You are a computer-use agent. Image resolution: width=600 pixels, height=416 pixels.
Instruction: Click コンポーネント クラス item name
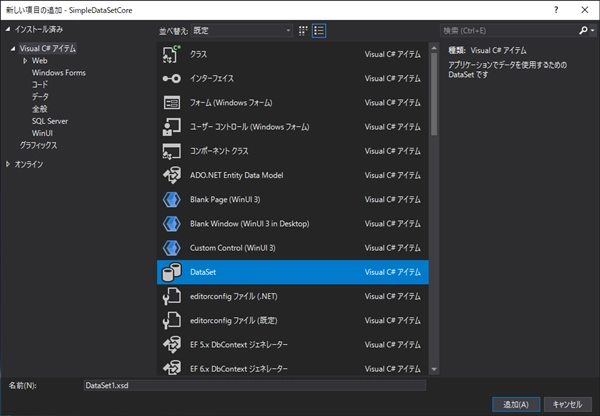(219, 151)
